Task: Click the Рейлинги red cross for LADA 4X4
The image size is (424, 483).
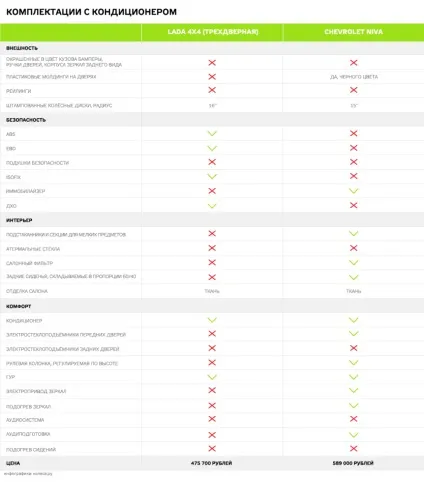Action: coord(212,90)
